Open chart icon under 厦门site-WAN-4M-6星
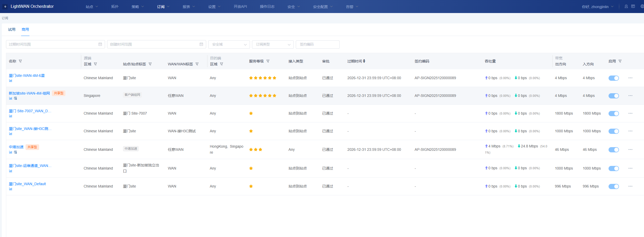Screen dimensions: 644x237 click(11, 81)
